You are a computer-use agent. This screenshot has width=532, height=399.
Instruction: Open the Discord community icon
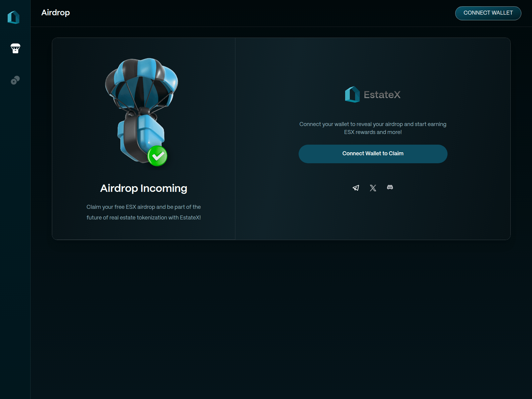pyautogui.click(x=390, y=188)
